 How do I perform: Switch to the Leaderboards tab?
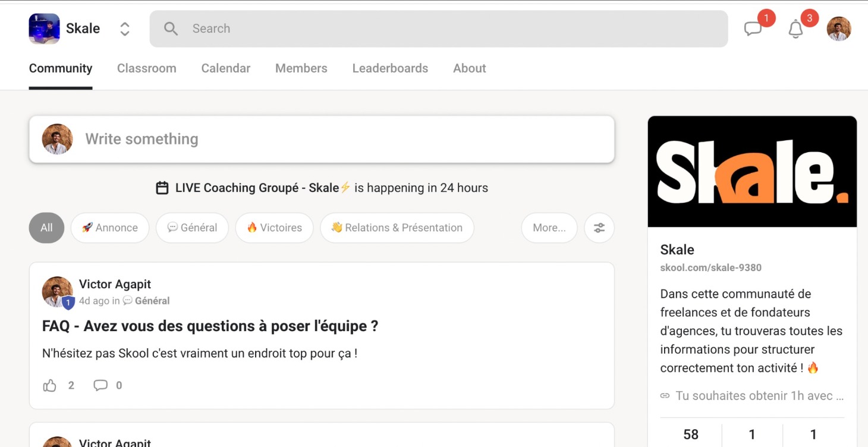[390, 68]
